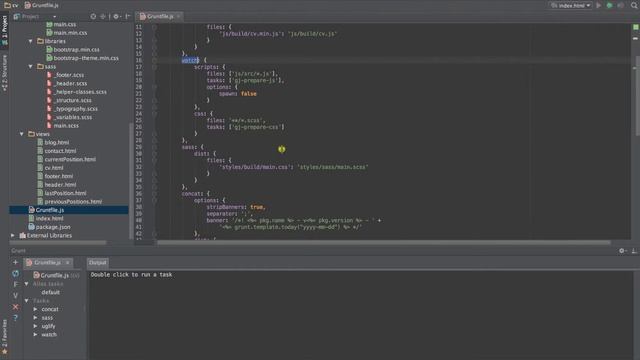Image resolution: width=640 pixels, height=360 pixels.
Task: Click Collapse All icon in Project panel
Action: pos(103,16)
